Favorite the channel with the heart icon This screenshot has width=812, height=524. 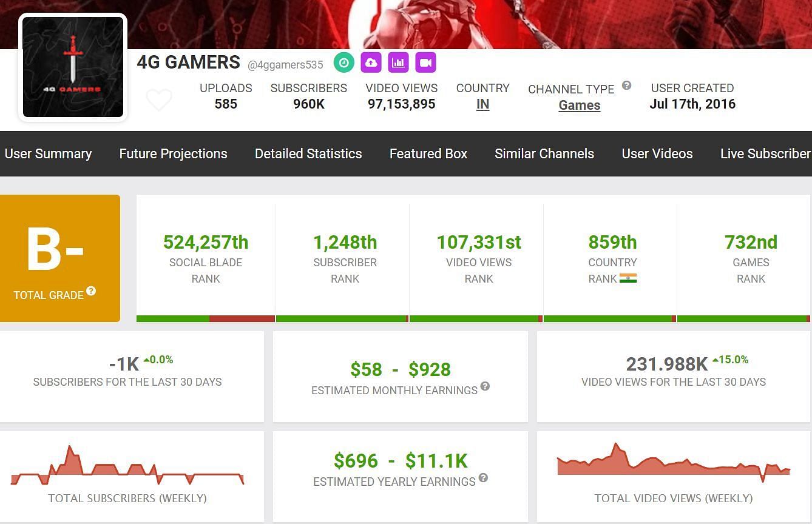pos(159,100)
